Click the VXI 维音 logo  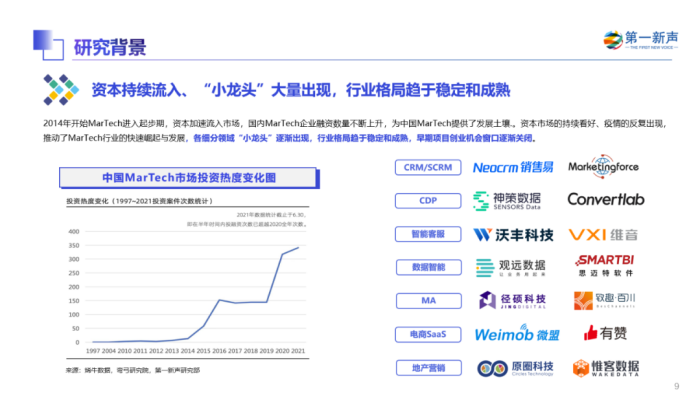(x=603, y=234)
